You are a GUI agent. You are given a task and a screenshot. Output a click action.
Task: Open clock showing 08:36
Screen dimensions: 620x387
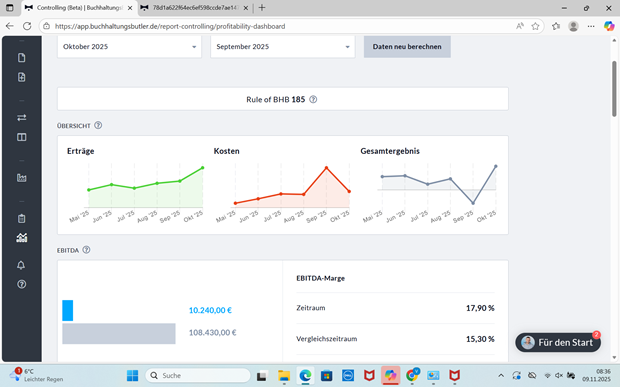click(x=596, y=375)
